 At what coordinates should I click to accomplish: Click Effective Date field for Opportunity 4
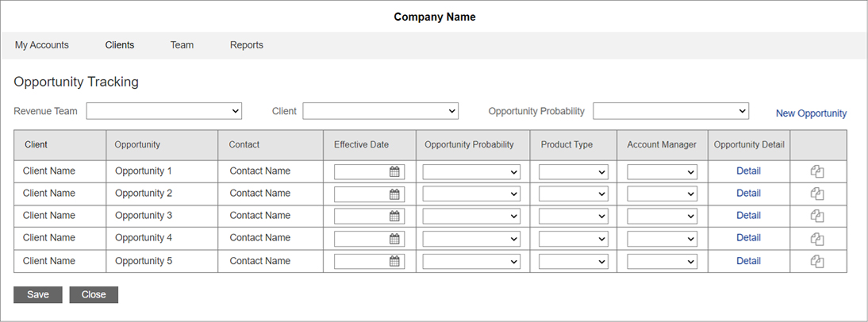(362, 239)
